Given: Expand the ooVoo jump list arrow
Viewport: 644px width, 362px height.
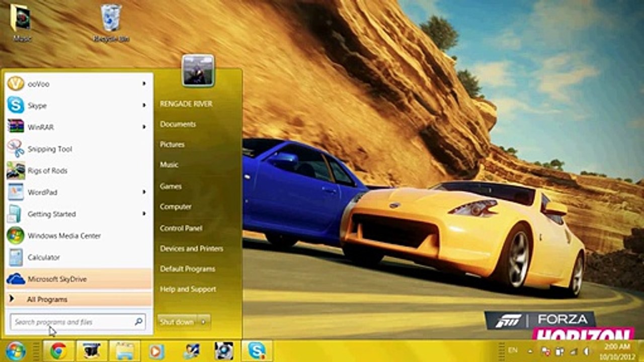Looking at the screenshot, I should [144, 84].
